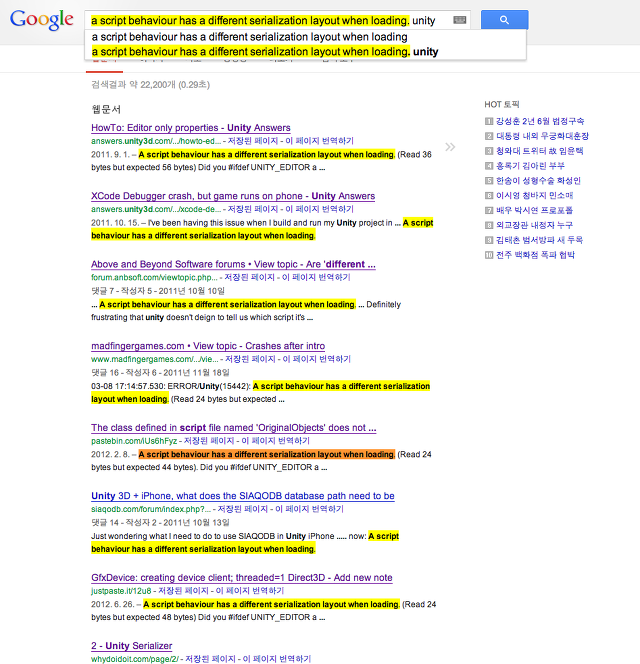Open 'XCode Debugger crash' Unity Answers result
640x664 pixels.
(x=233, y=196)
